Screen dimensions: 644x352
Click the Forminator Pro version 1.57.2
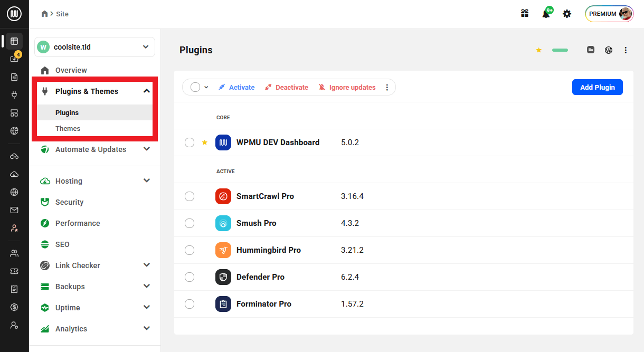click(352, 304)
